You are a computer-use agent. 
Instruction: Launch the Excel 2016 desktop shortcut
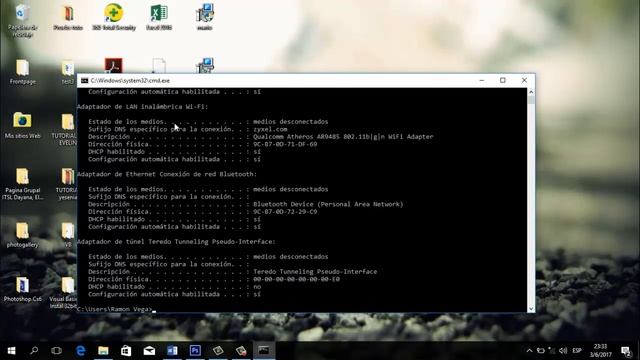(x=159, y=17)
